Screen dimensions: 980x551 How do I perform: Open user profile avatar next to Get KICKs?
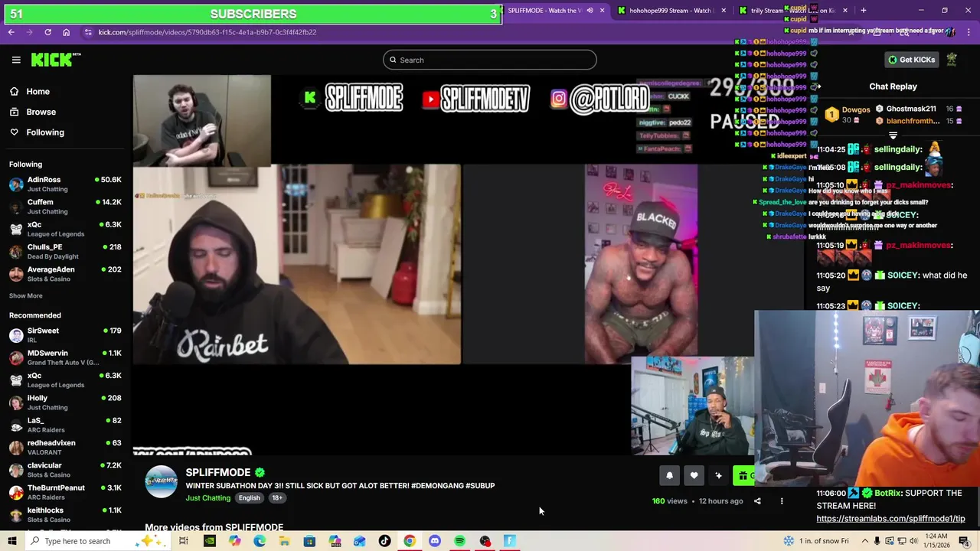click(952, 60)
